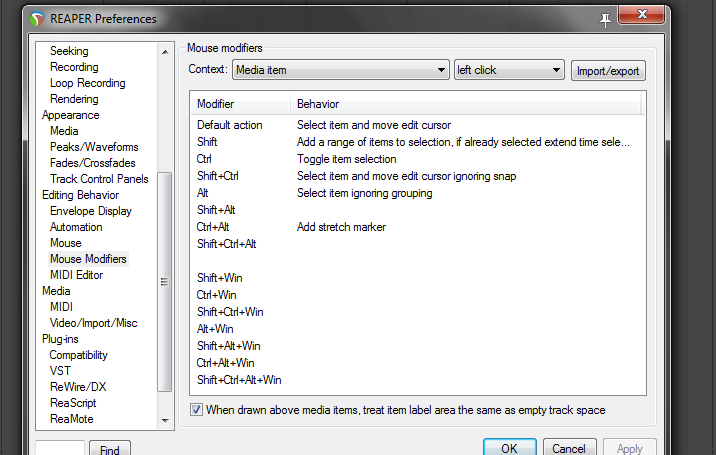Click the pin window icon
Screen dimensions: 716x455
(605, 20)
